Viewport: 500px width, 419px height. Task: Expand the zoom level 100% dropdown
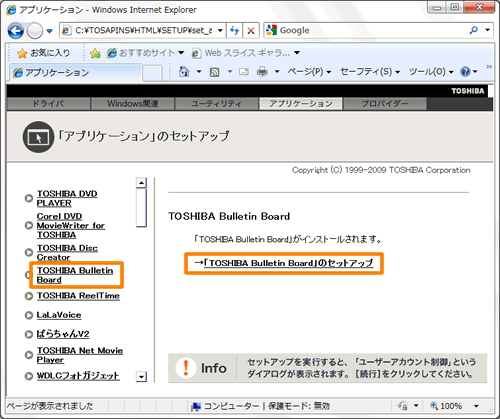(x=476, y=406)
